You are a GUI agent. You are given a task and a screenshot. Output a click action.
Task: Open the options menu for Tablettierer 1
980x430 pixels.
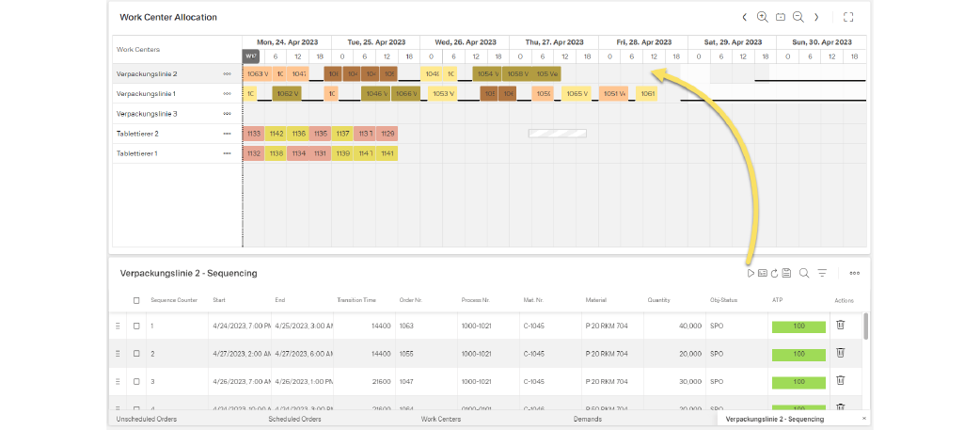click(x=227, y=152)
